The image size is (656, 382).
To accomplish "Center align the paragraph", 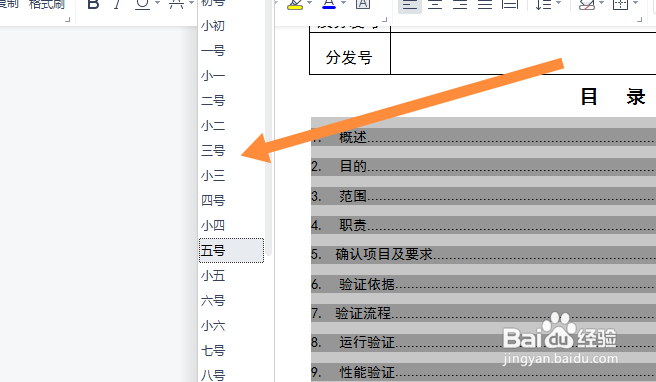I will (x=435, y=4).
